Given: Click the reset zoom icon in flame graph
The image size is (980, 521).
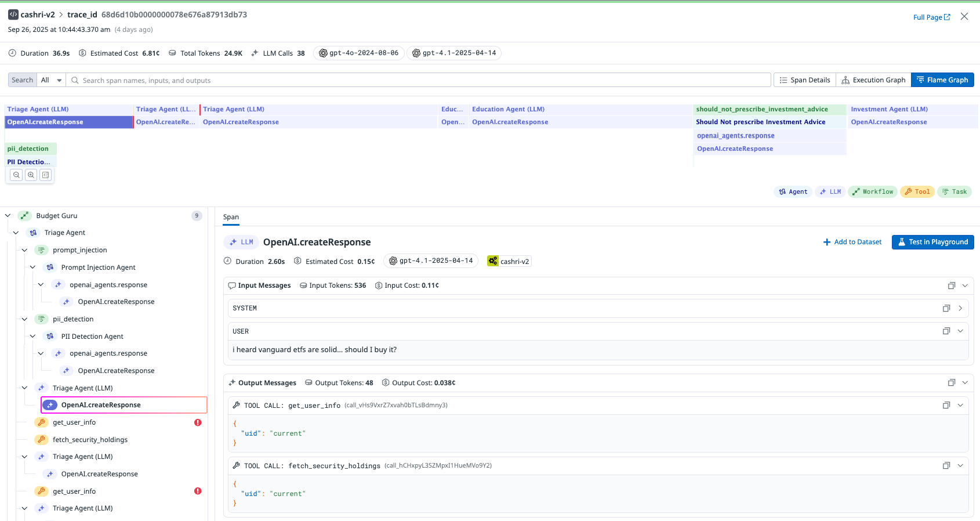Looking at the screenshot, I should 46,175.
